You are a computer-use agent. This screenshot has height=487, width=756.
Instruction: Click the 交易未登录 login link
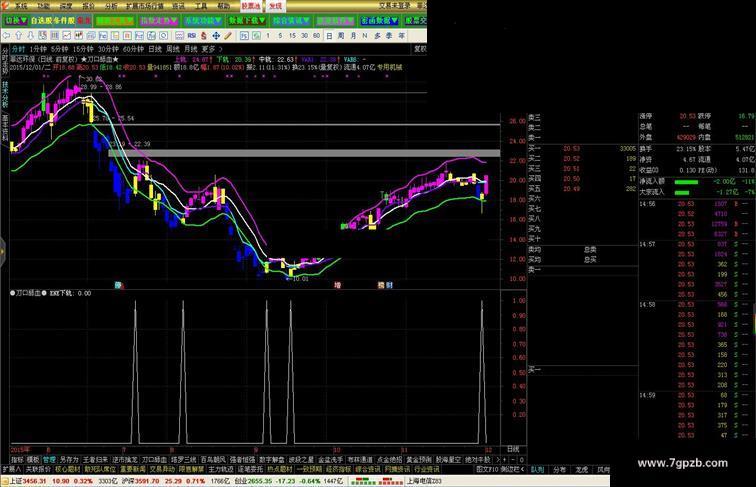pyautogui.click(x=395, y=6)
